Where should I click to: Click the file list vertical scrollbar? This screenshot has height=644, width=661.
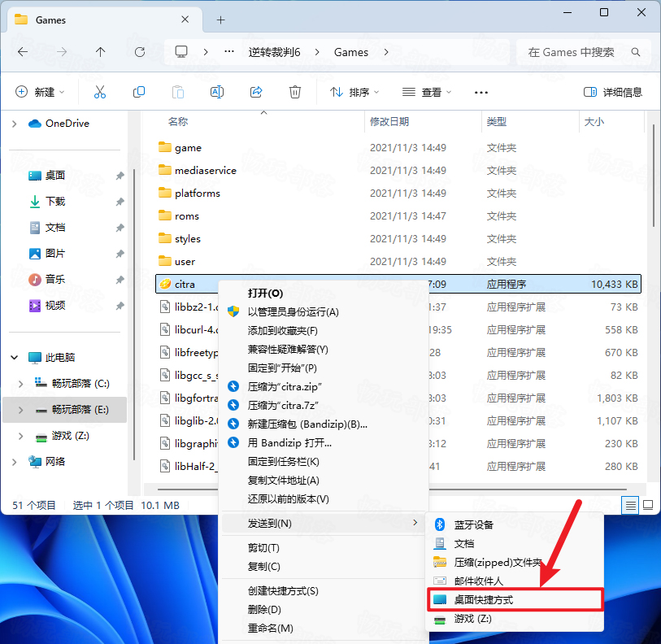click(654, 177)
